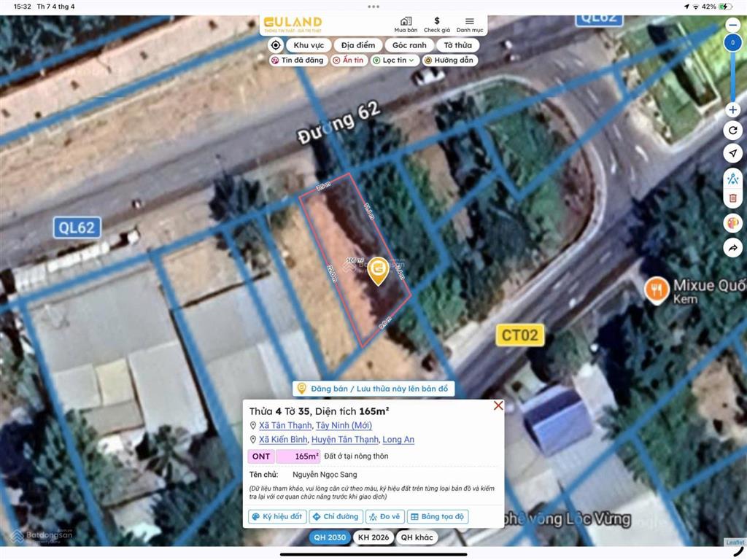Open the Guland logo home page
The height and width of the screenshot is (560, 747).
click(x=293, y=24)
